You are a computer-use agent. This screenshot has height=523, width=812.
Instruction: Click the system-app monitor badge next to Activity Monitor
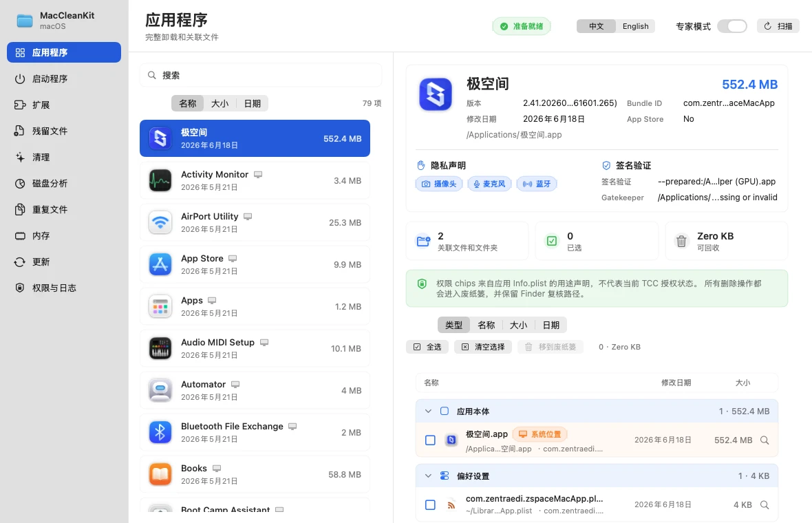(x=258, y=175)
